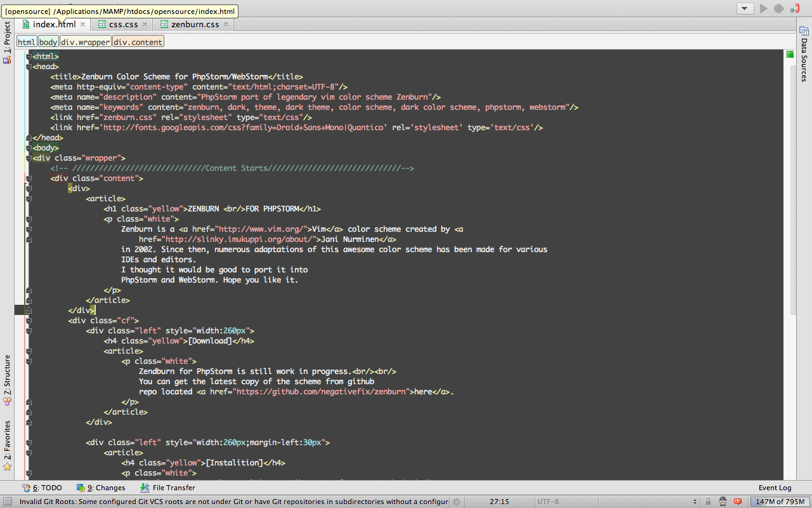Open the Data Sources tool window
The image size is (812, 508).
pos(804,53)
